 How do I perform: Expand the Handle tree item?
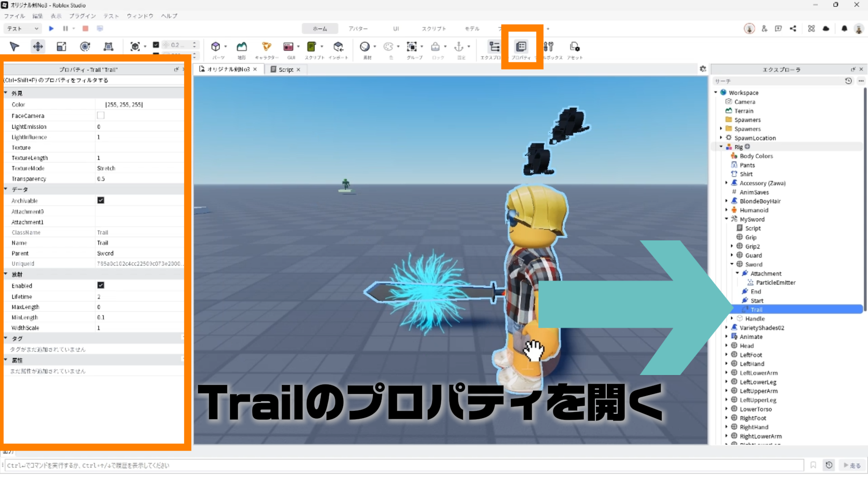732,319
